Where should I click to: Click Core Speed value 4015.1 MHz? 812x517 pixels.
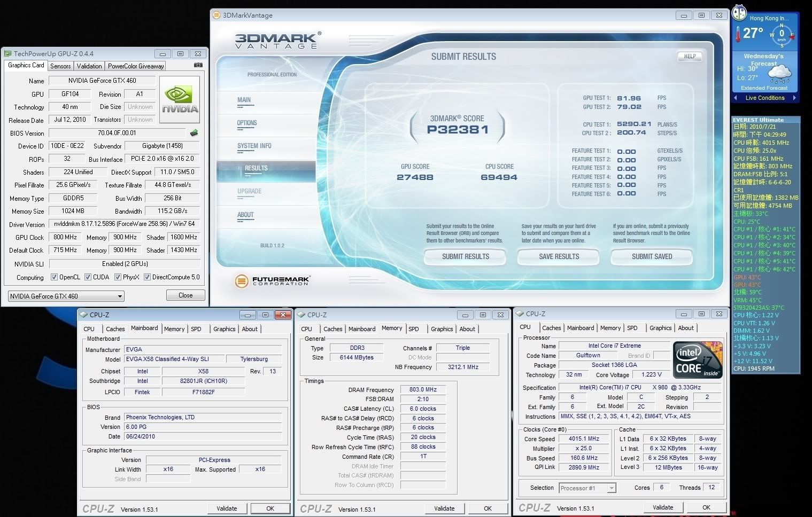pos(584,438)
